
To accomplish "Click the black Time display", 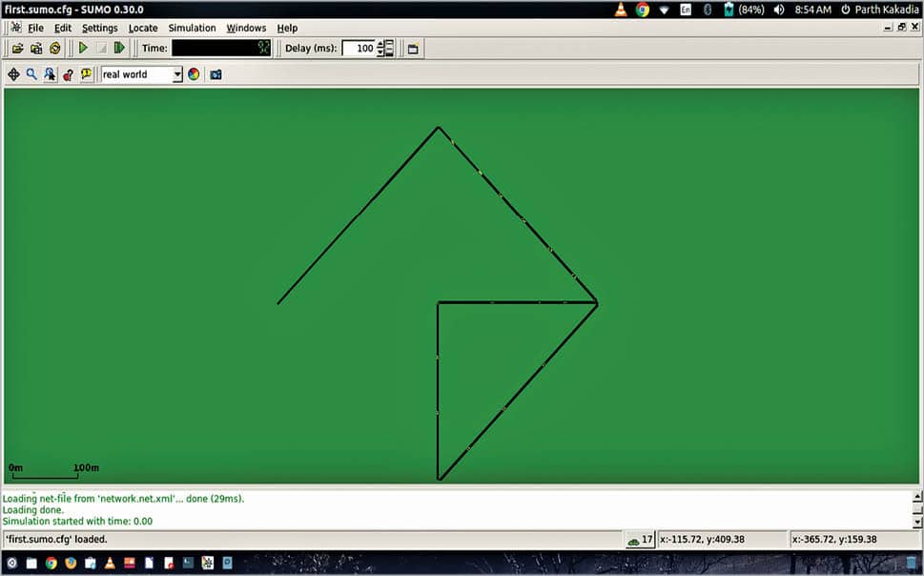I will pyautogui.click(x=221, y=48).
